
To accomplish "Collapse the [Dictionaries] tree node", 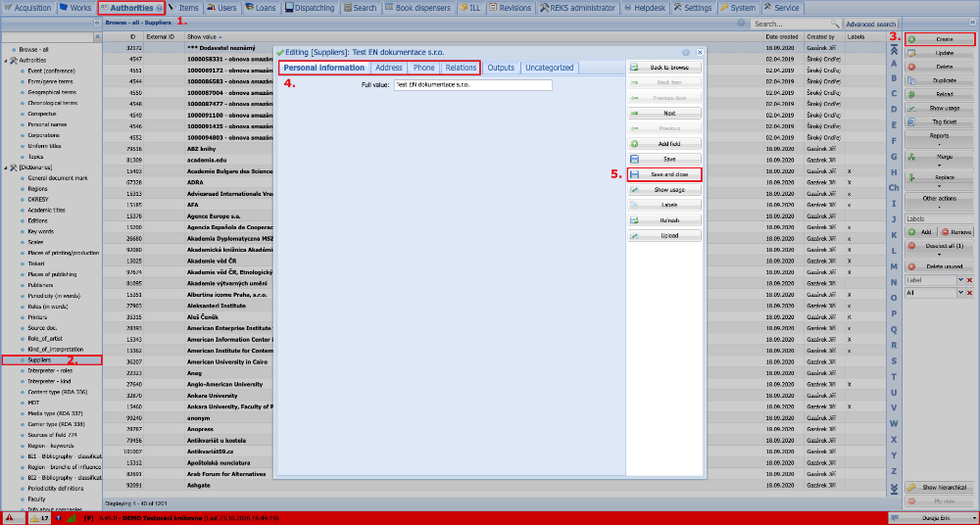I will (x=5, y=167).
